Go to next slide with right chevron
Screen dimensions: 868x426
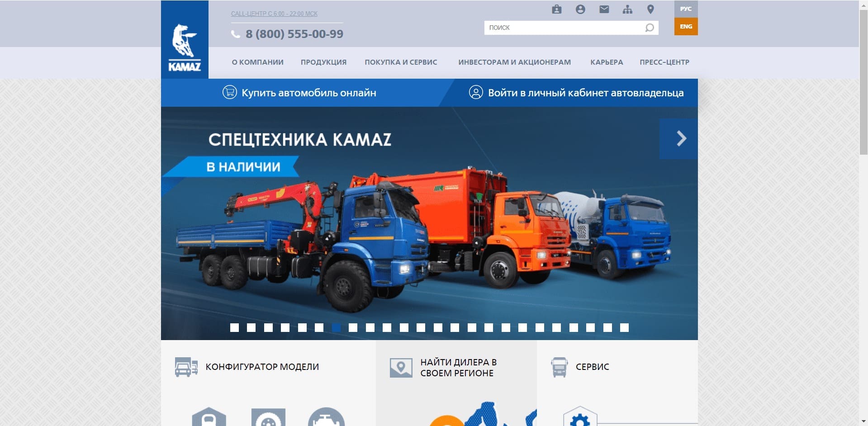coord(678,138)
